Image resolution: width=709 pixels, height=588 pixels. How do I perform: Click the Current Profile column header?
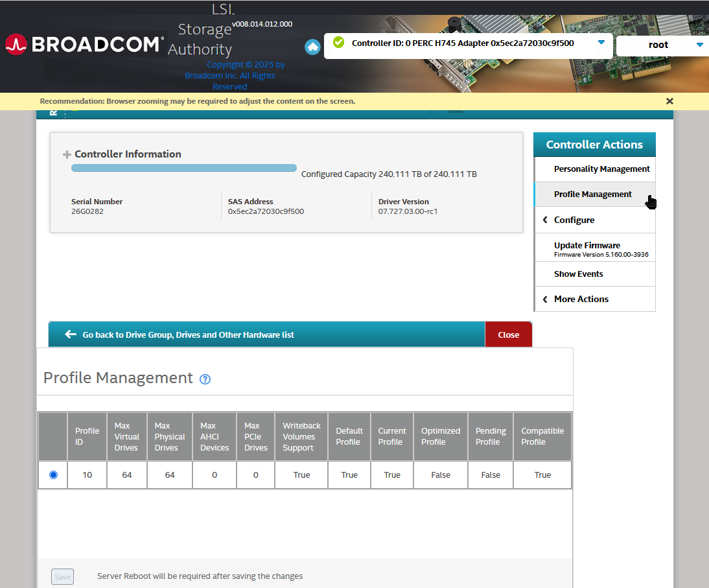click(x=392, y=436)
